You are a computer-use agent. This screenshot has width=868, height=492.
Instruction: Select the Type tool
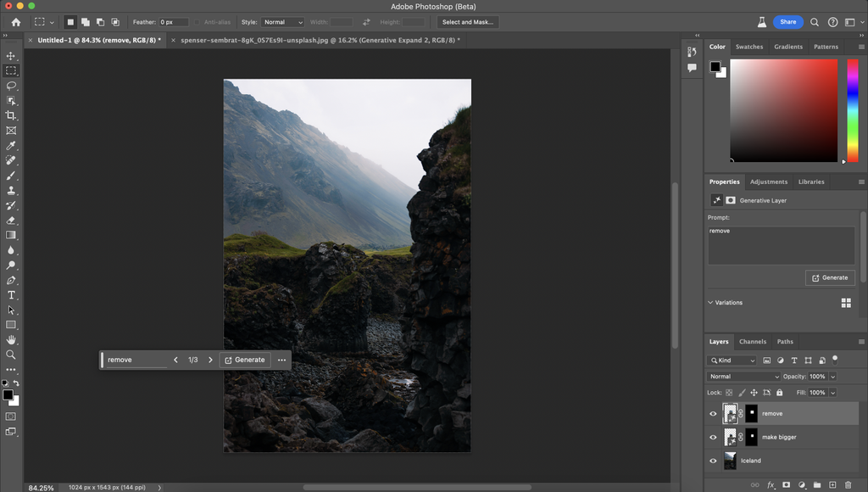coord(11,295)
